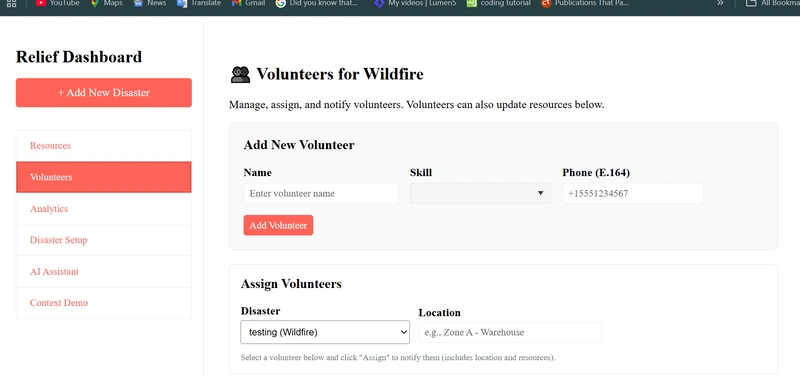Open the Translate bookmark

coord(199,3)
